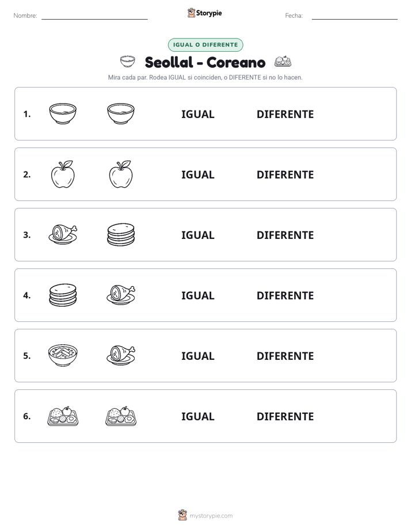Viewport: 411px width, 532px height.
Task: Click the first bowl icon in row 1
Action: pos(63,113)
